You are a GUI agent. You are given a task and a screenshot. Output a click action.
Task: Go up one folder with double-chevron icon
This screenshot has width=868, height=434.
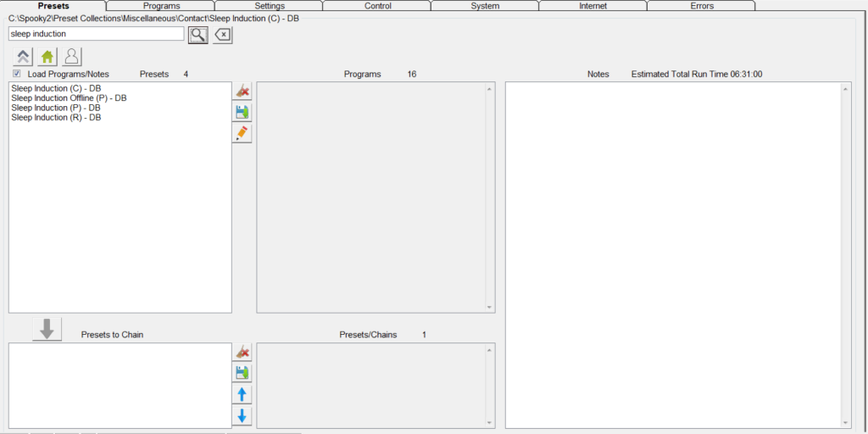pyautogui.click(x=23, y=57)
